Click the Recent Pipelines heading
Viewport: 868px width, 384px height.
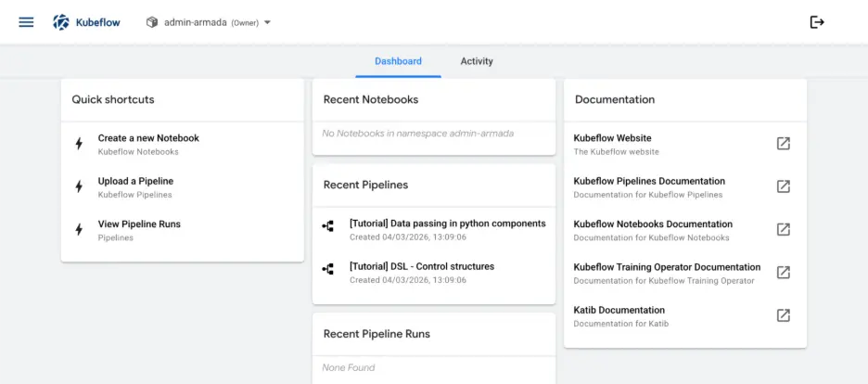click(x=365, y=185)
